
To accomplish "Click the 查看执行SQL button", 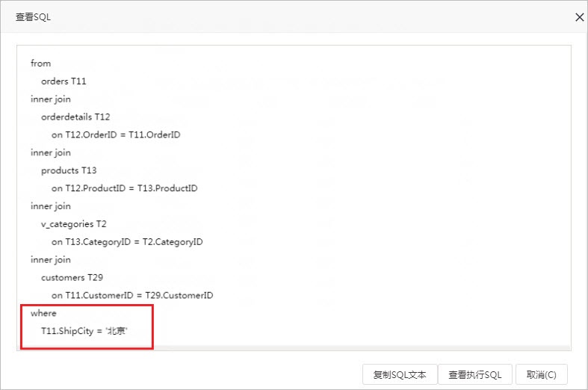I will pos(474,374).
